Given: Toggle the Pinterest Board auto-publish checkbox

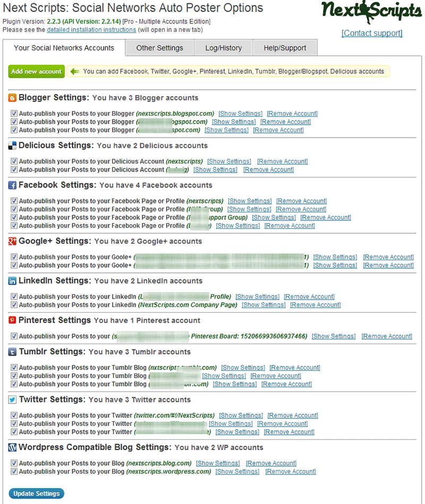Looking at the screenshot, I should (x=14, y=336).
